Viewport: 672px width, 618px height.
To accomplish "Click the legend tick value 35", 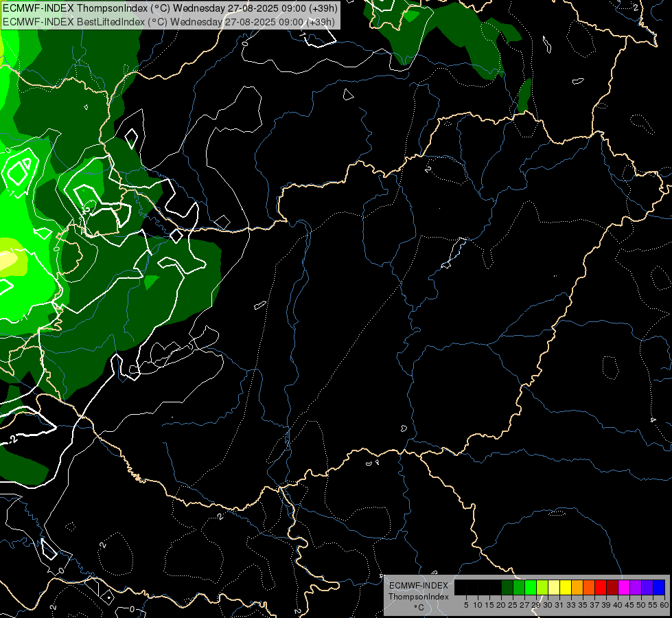I will tap(583, 605).
